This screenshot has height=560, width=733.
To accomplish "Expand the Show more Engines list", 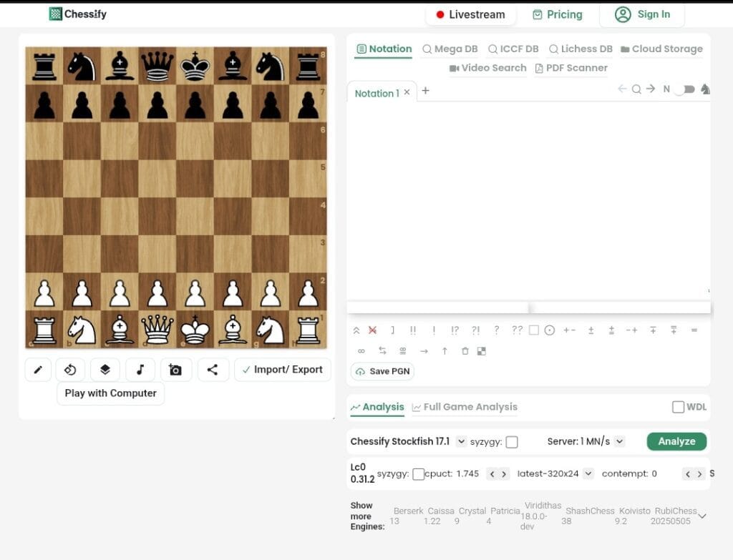I will [702, 516].
